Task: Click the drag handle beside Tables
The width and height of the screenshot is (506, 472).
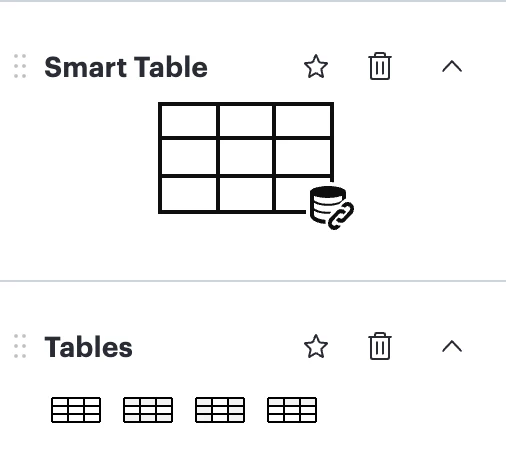Action: pos(20,346)
